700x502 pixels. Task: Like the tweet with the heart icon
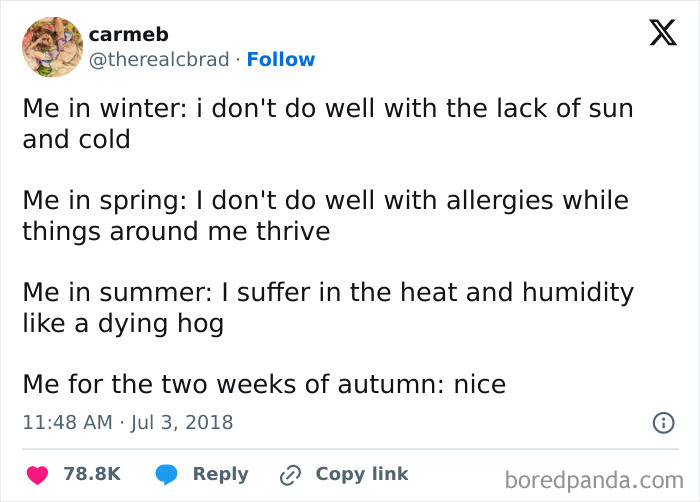[37, 474]
